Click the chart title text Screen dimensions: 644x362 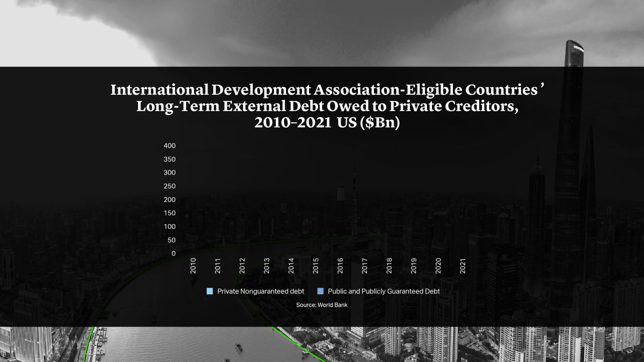[x=327, y=106]
